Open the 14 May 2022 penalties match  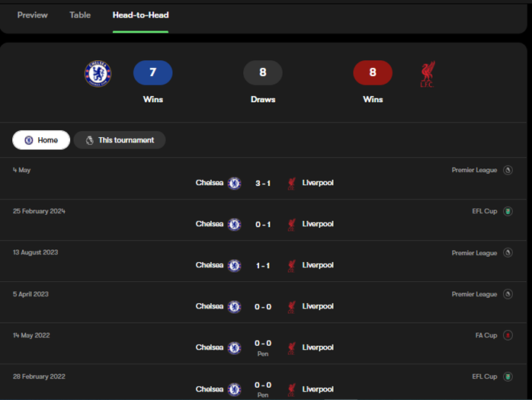point(263,347)
